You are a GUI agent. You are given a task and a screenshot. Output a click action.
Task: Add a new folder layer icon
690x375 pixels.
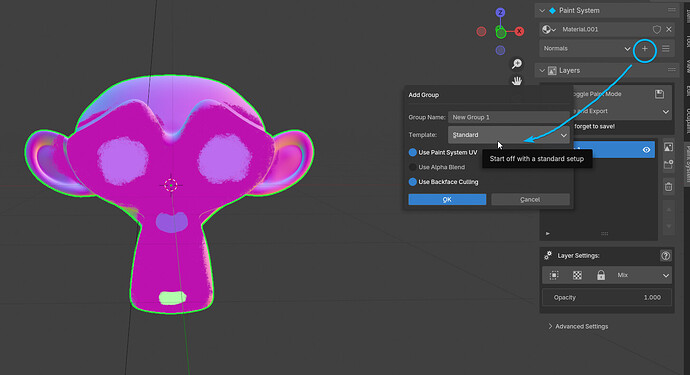[x=668, y=165]
